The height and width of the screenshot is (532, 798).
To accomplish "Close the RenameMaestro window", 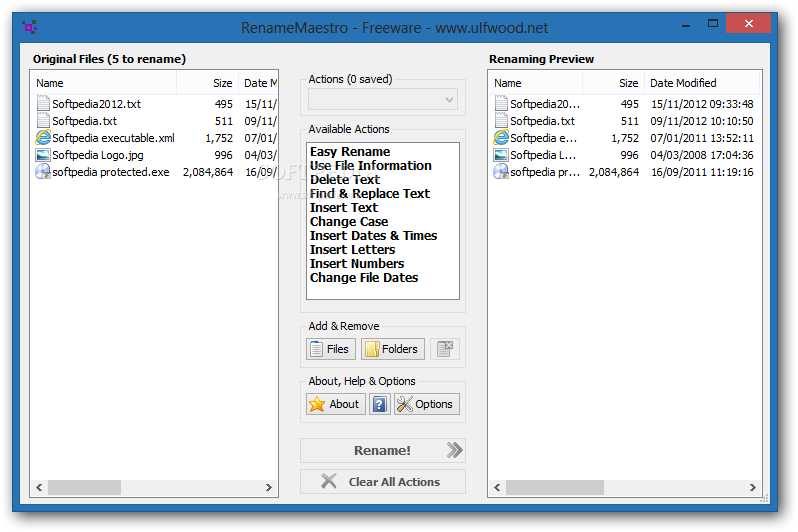I will 748,23.
